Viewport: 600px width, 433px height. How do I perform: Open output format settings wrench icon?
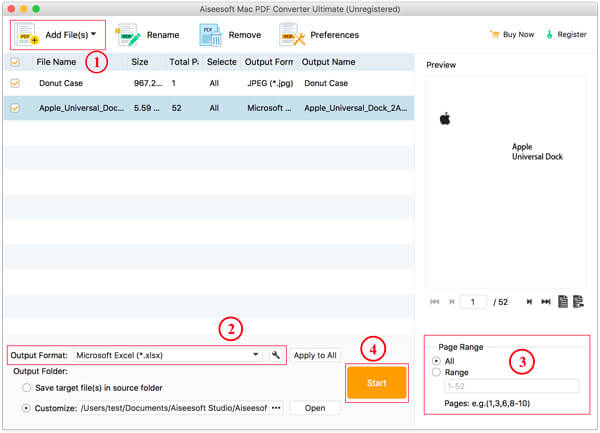click(276, 355)
